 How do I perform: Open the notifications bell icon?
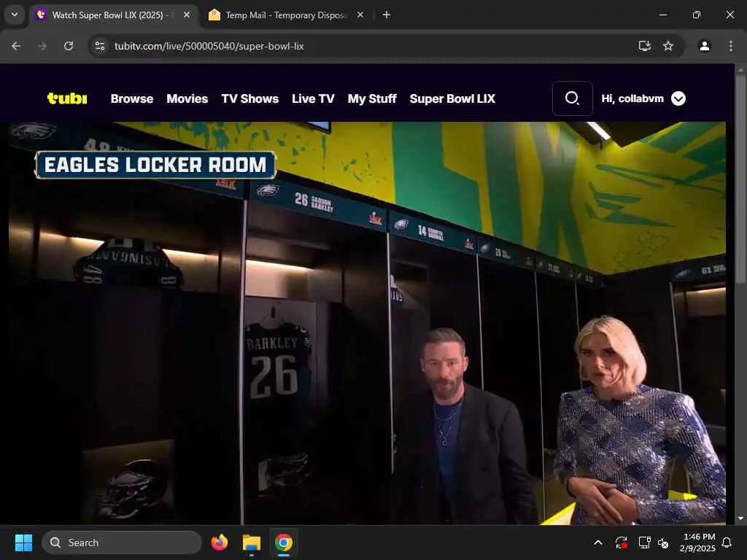pos(727,542)
